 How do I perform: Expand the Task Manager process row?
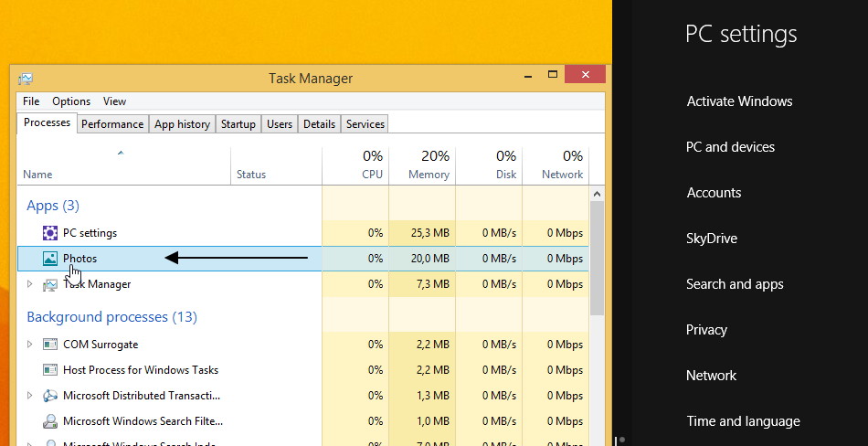click(x=30, y=284)
